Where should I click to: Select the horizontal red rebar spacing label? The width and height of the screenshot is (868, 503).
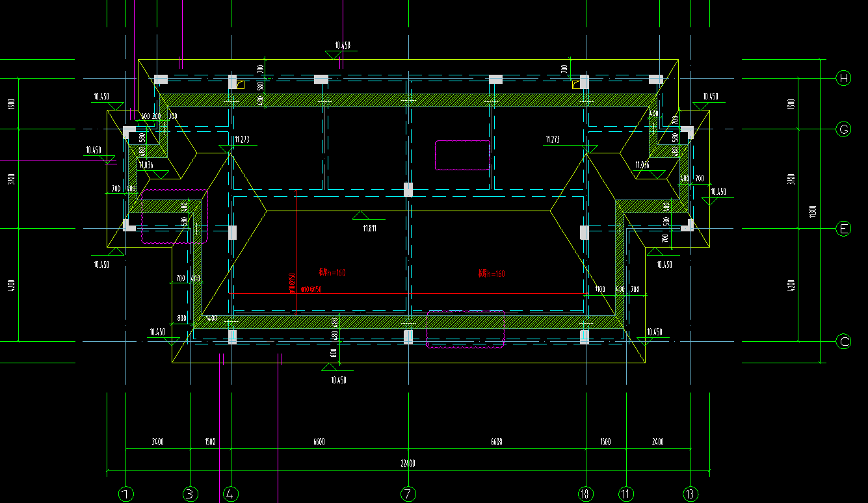point(311,289)
